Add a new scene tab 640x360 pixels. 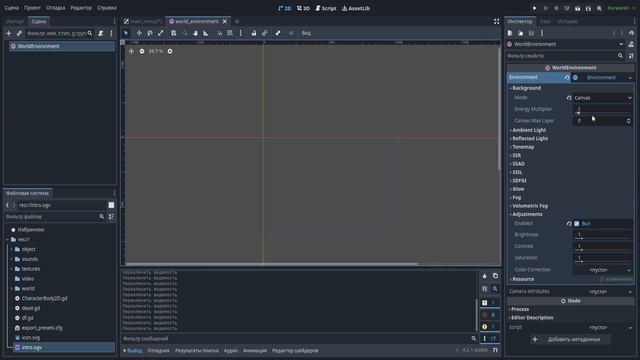tap(237, 21)
